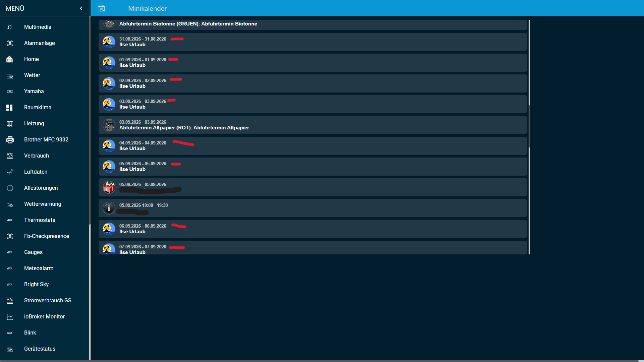
Task: Click the date 03.09.2026 of the Ilse Urlaub entry
Action: point(143,101)
